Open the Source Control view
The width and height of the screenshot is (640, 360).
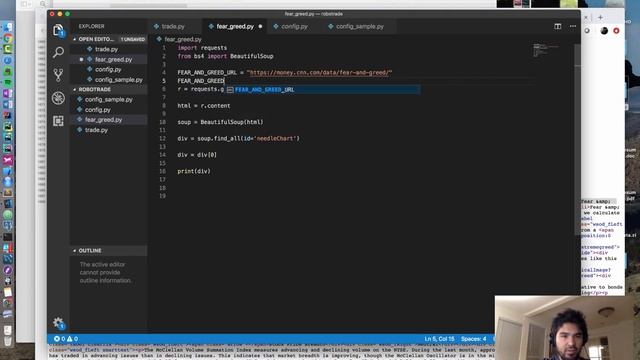point(58,75)
